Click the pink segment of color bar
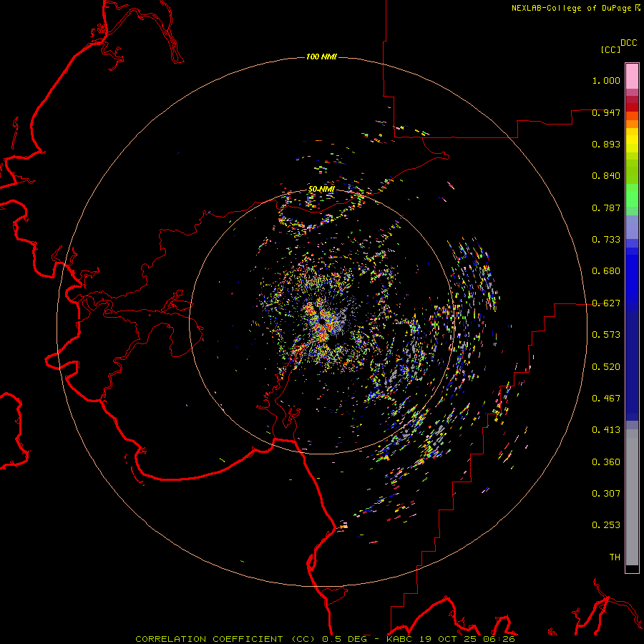644x644 pixels. click(x=632, y=77)
